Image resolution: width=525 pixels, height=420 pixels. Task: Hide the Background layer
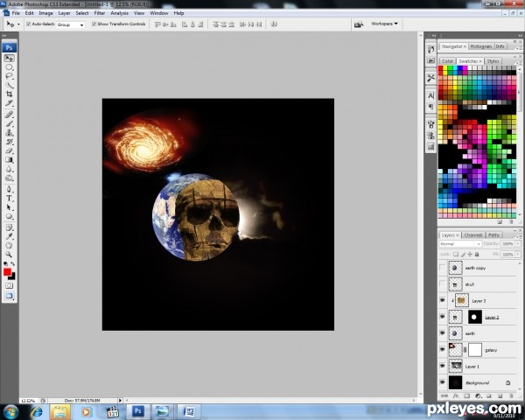coord(442,382)
